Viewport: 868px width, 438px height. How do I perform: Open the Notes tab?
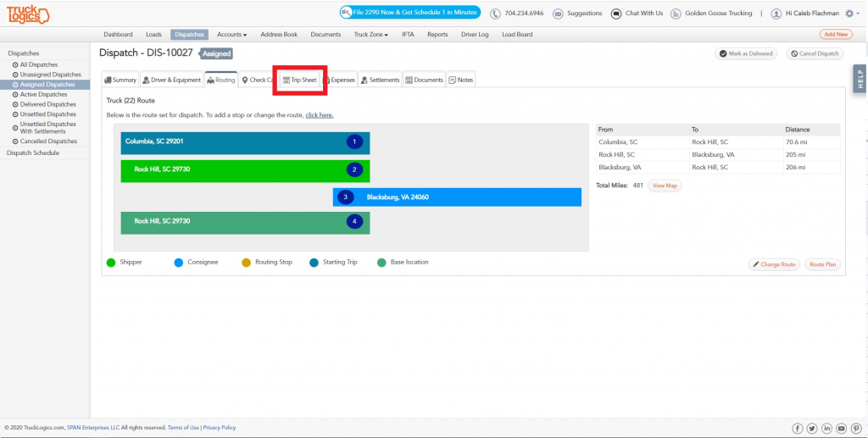[x=460, y=80]
